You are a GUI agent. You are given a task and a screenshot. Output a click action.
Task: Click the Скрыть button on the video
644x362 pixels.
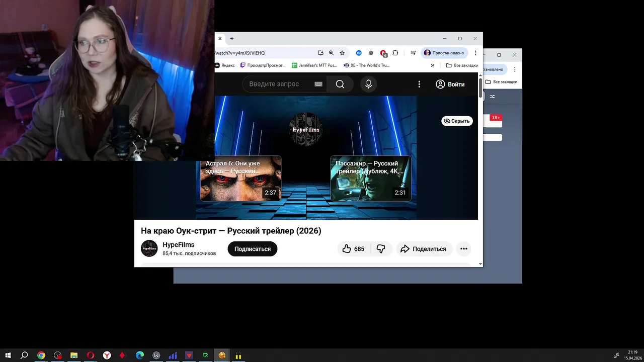click(457, 121)
